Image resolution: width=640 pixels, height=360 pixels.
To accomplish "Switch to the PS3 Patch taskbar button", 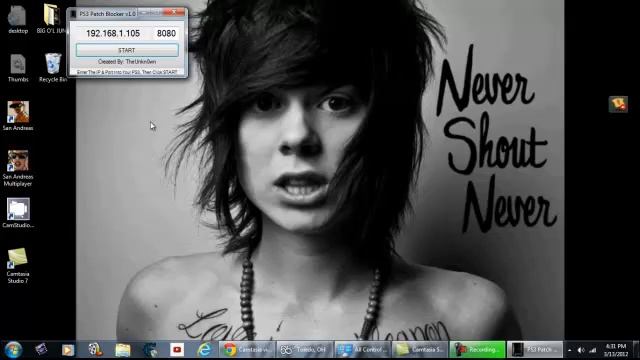I will [x=535, y=350].
